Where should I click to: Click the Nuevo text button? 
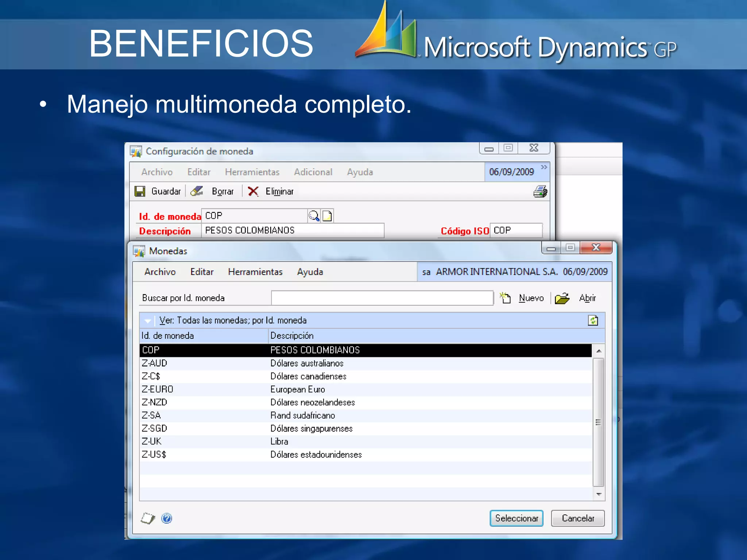point(531,298)
